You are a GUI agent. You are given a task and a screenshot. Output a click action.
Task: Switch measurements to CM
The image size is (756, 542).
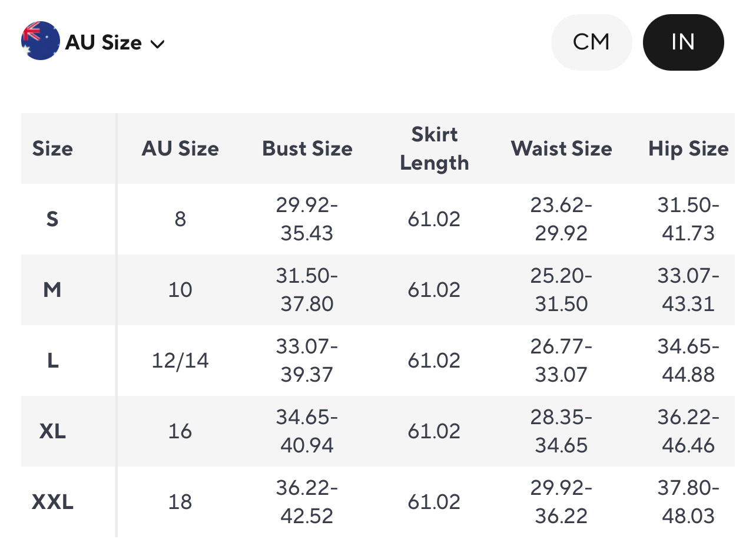pyautogui.click(x=591, y=42)
